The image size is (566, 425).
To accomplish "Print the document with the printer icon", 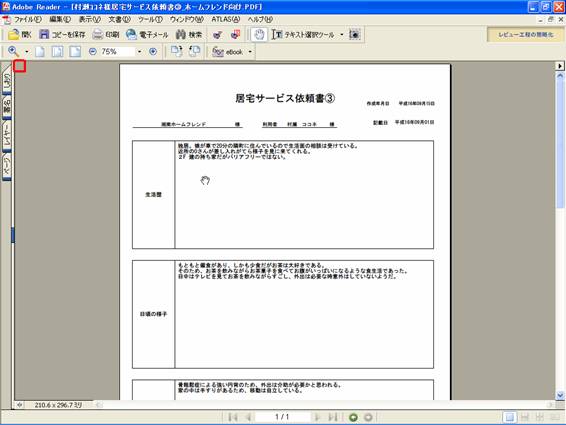I will [x=106, y=35].
